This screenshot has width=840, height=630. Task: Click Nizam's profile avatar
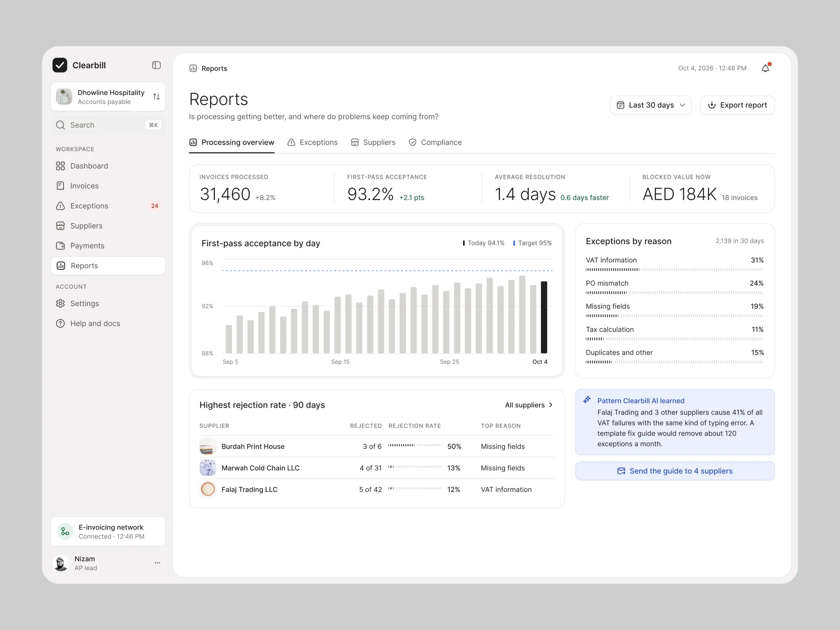click(x=61, y=563)
